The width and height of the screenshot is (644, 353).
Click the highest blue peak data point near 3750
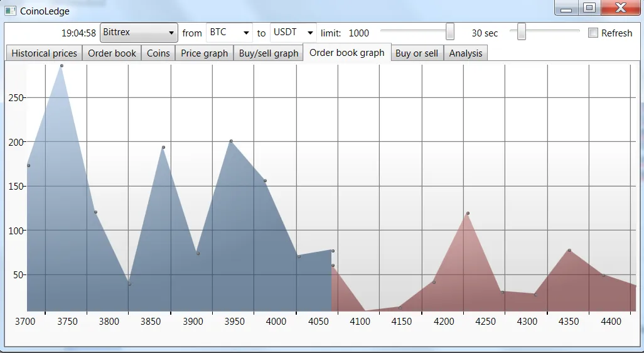point(62,66)
